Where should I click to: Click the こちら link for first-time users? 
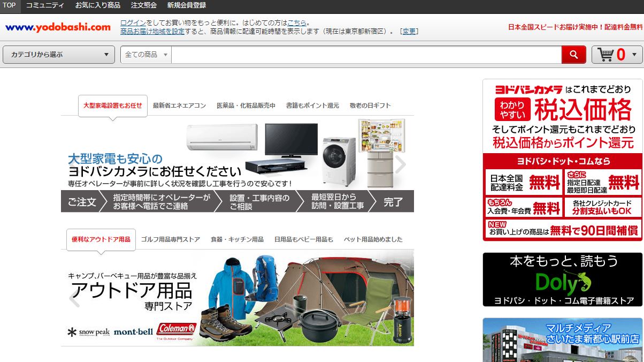pyautogui.click(x=297, y=23)
